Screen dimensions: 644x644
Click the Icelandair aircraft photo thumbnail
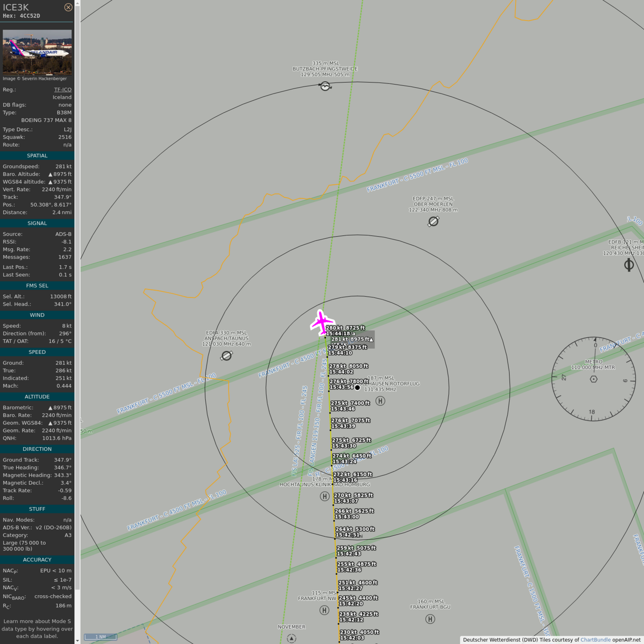click(37, 52)
